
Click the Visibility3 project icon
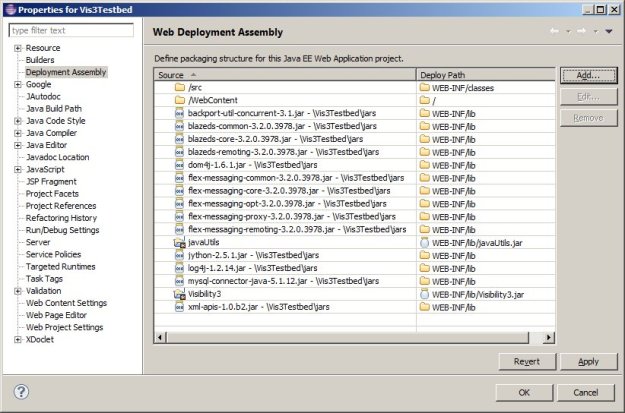point(179,294)
